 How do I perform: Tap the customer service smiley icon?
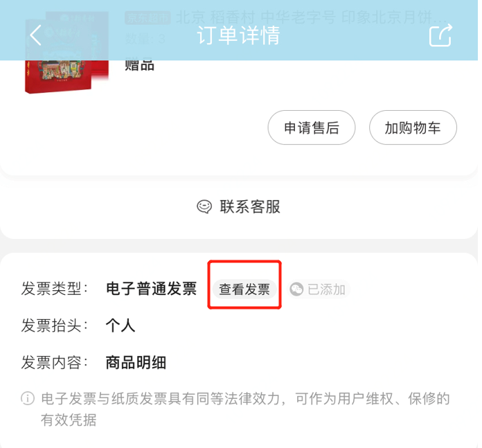[204, 206]
